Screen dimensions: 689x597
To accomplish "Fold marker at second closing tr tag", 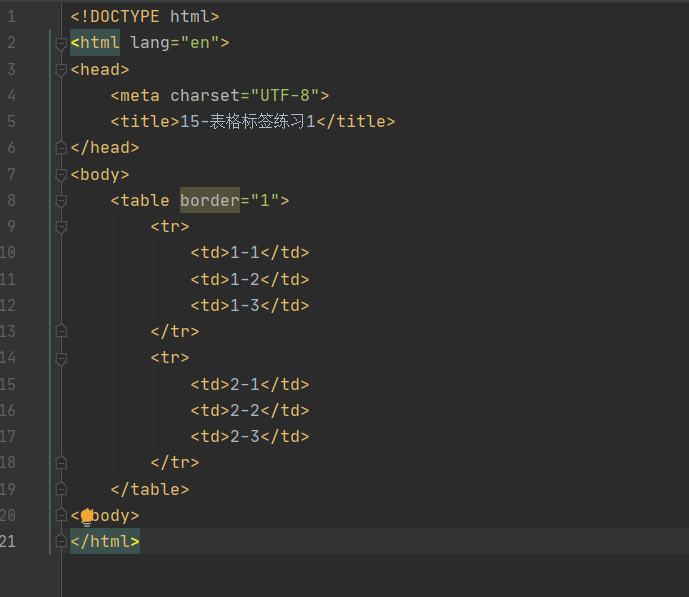I will click(61, 462).
